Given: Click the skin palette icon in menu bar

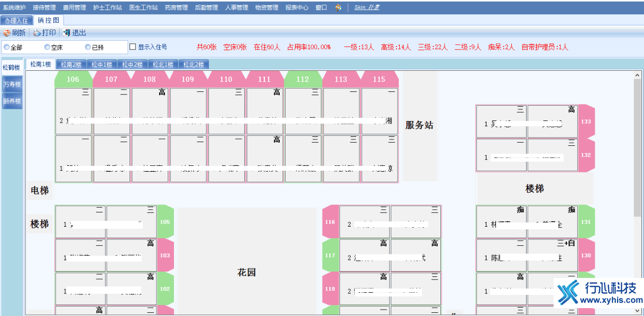Looking at the screenshot, I should (338, 7).
